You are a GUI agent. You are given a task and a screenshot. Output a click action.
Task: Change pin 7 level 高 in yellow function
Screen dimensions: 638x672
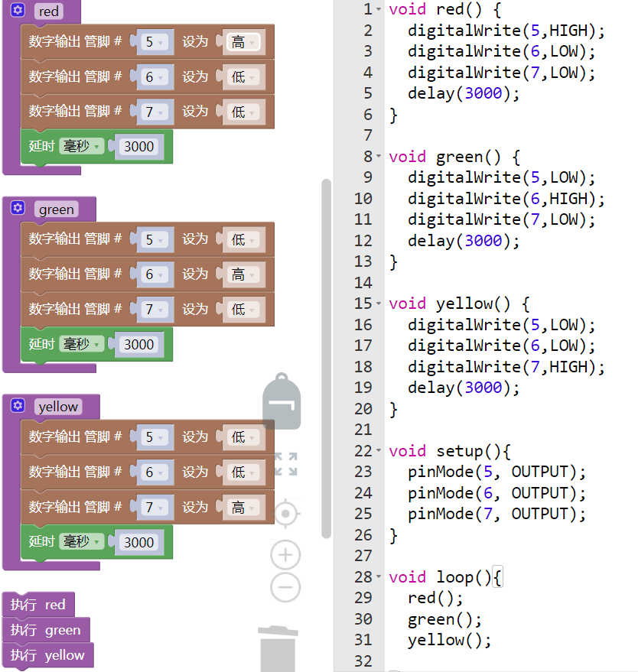[243, 508]
